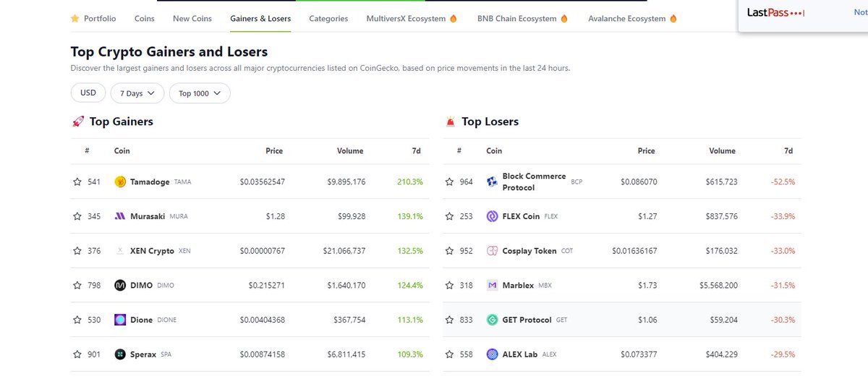Star the FLEX Coin row
Screen dimensions: 868x379
pyautogui.click(x=450, y=216)
